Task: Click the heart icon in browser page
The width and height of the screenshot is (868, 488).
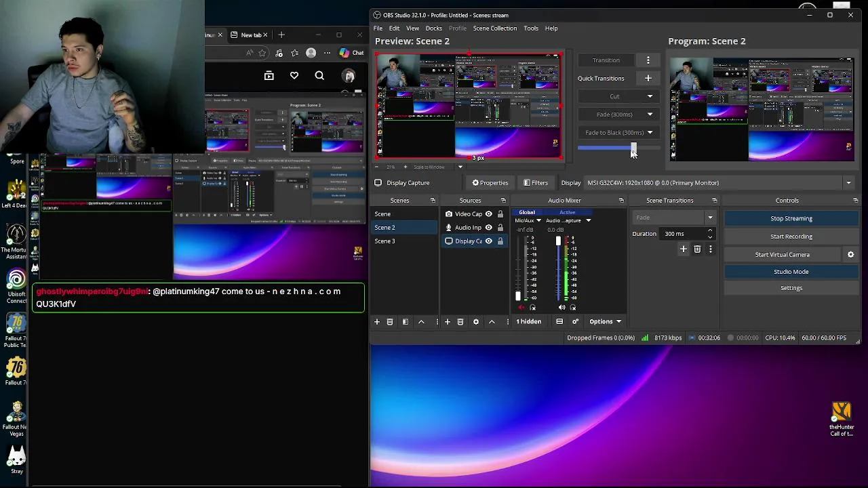Action: tap(294, 75)
